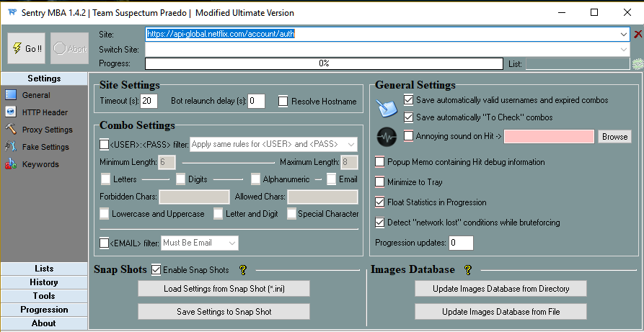Click the red X beside Site field
The image size is (644, 332).
[x=638, y=34]
